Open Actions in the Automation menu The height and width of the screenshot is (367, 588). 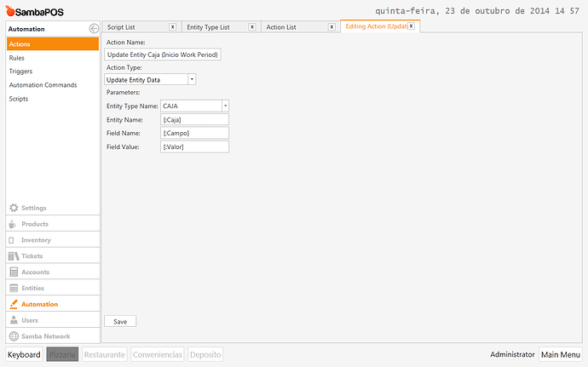point(53,44)
